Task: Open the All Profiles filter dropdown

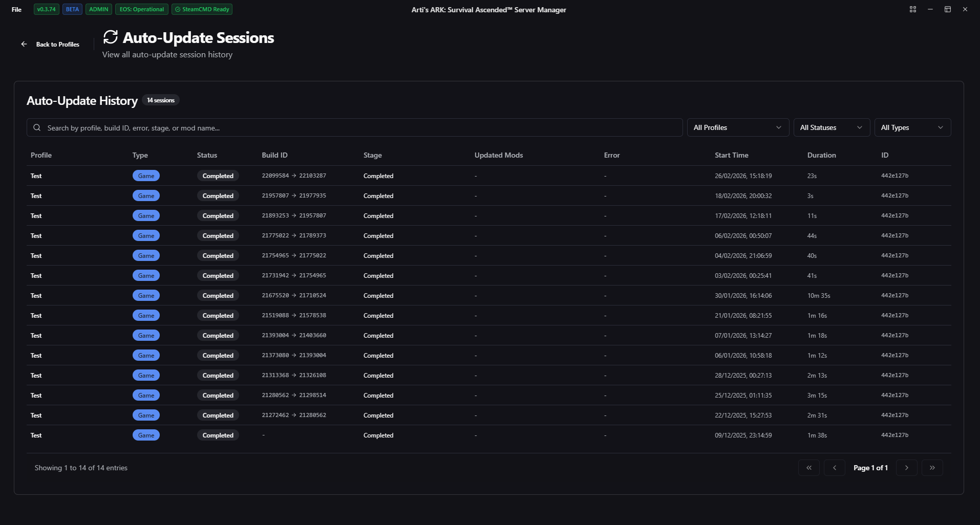Action: pyautogui.click(x=737, y=127)
